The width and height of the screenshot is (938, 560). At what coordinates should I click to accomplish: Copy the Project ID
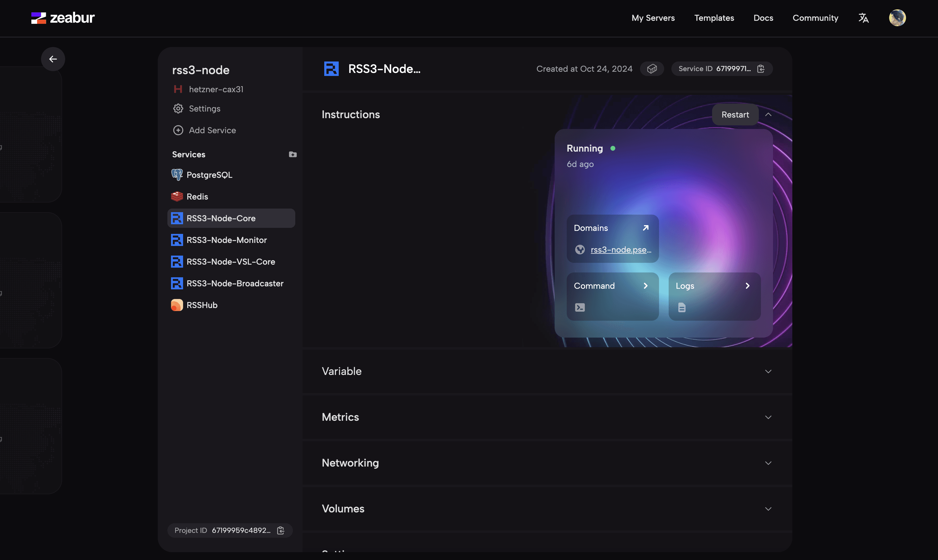coord(280,530)
